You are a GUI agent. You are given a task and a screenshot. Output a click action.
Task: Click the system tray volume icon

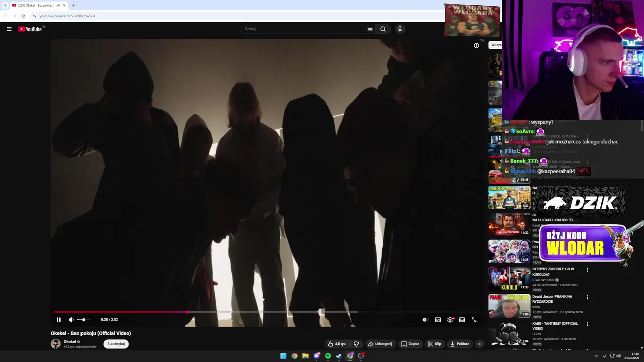[618, 356]
